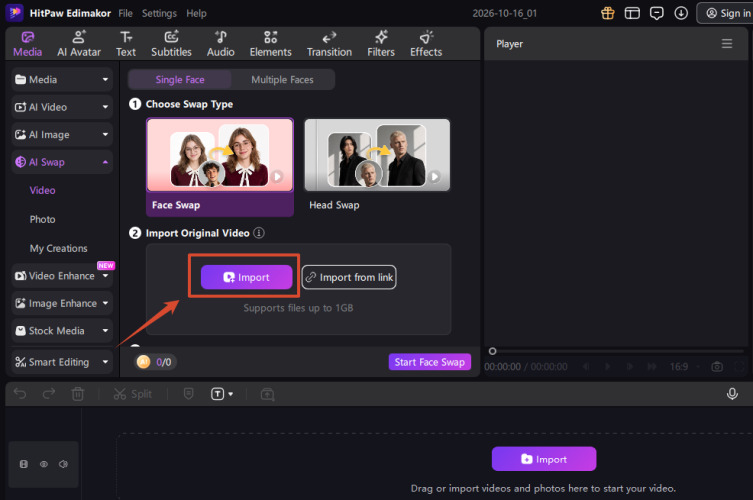Click the previous frame button in player
Viewport: 753px width, 500px height.
coord(586,367)
